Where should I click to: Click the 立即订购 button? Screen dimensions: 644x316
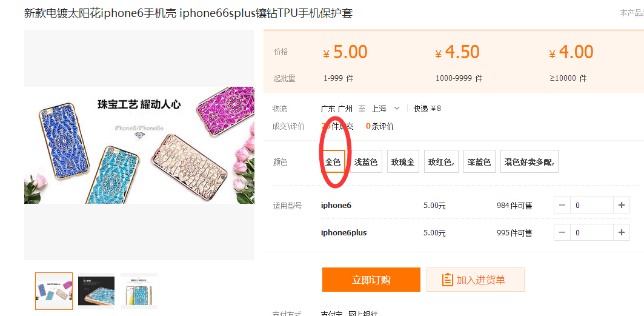[x=371, y=280]
